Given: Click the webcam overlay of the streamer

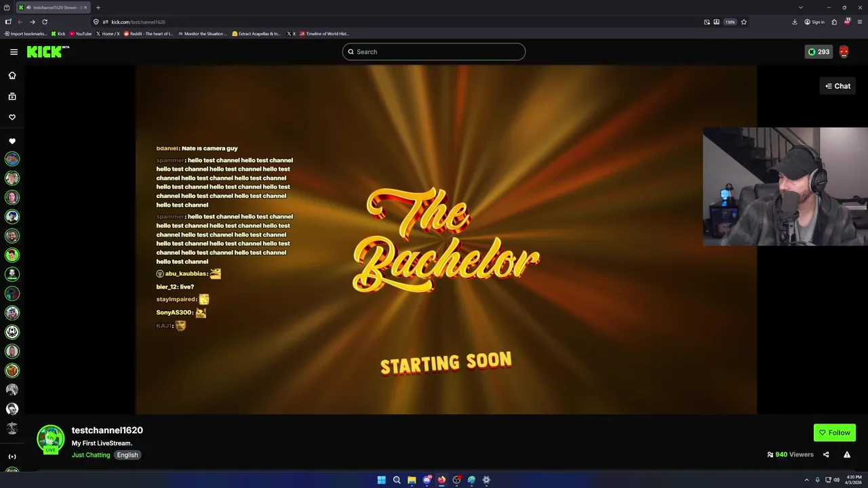Looking at the screenshot, I should click(785, 186).
